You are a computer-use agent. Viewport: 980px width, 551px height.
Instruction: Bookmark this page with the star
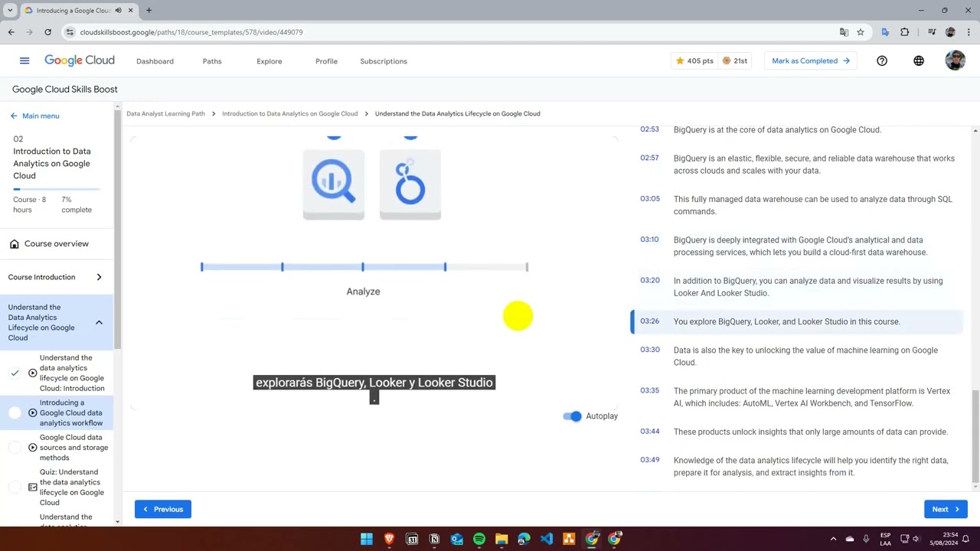(861, 32)
